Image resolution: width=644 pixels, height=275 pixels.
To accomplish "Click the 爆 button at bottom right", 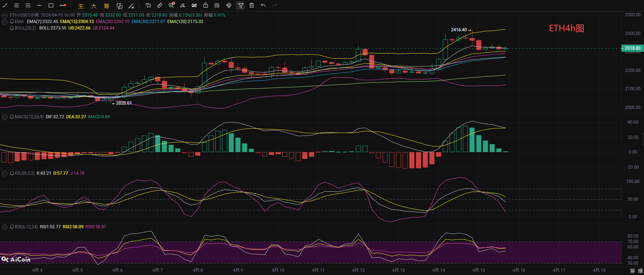I will 640,271.
